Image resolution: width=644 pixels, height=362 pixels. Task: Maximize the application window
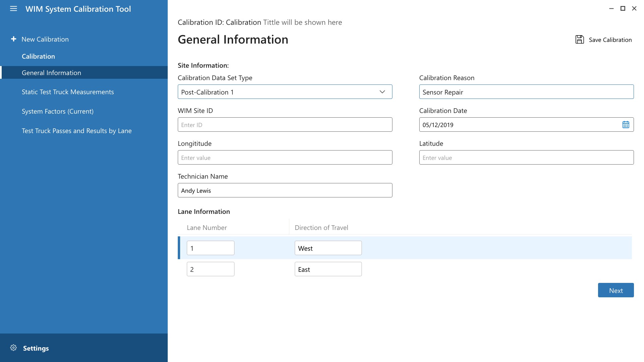coord(623,9)
